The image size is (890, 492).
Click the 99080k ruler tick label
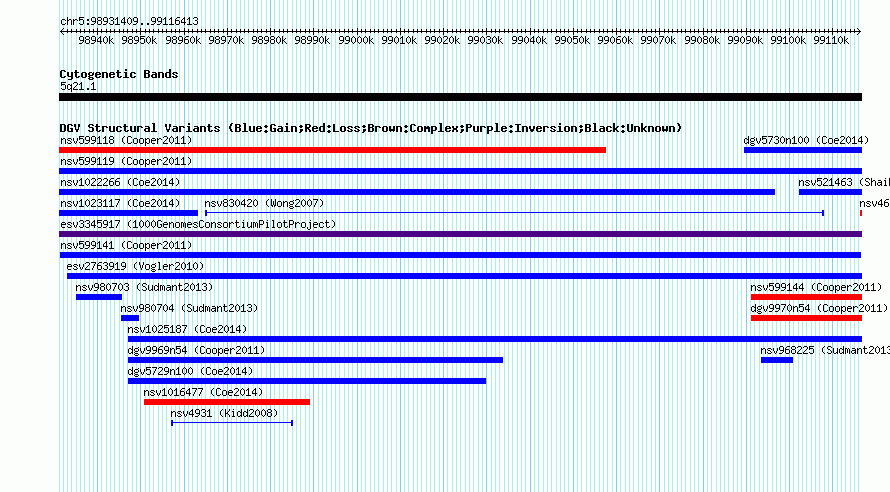(702, 40)
